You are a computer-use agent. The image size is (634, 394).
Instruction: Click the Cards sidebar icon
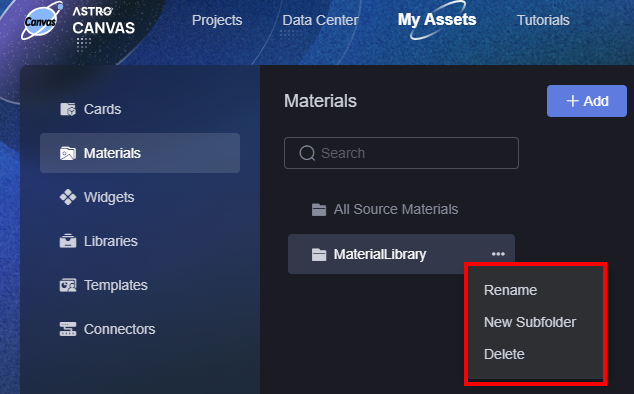pyautogui.click(x=68, y=109)
